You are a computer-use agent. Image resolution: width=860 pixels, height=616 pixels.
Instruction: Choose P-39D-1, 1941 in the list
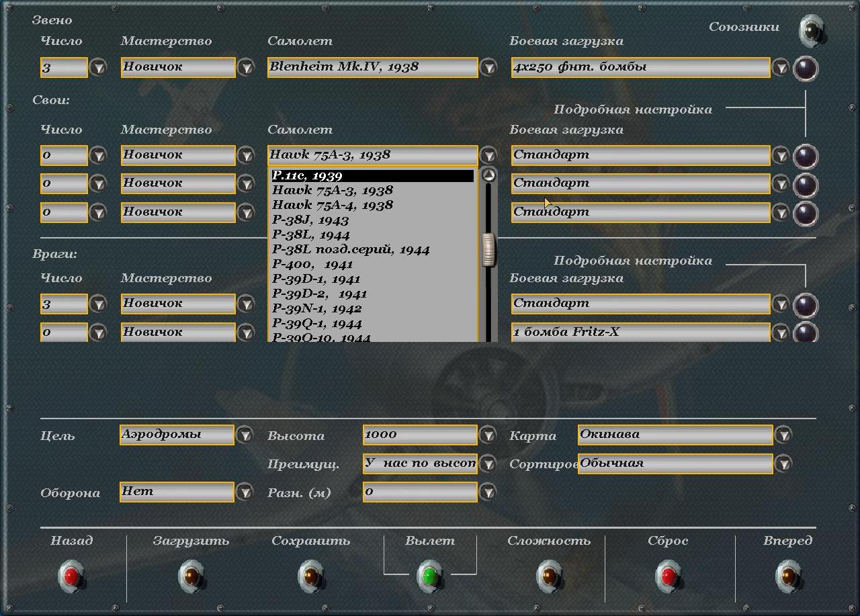coord(373,279)
